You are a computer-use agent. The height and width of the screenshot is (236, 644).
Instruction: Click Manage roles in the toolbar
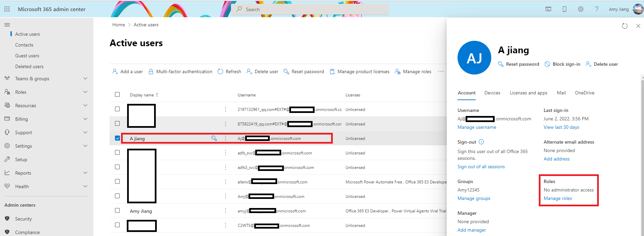[x=413, y=71]
